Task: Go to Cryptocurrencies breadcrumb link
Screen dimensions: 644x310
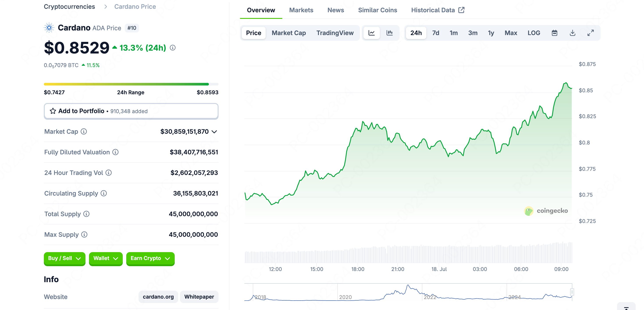Action: [69, 7]
